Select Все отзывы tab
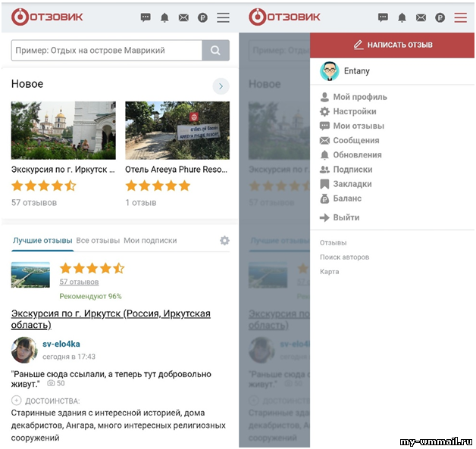This screenshot has width=476, height=449. click(x=98, y=241)
